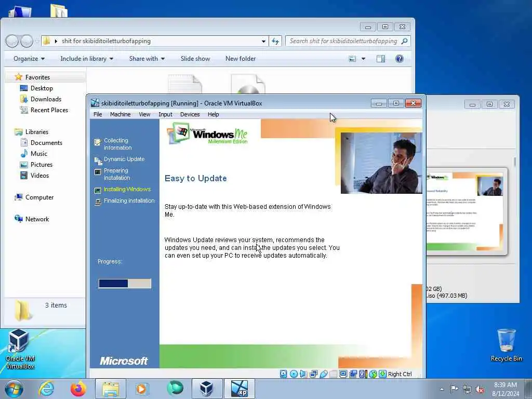Click New folder in Explorer toolbar
532x399 pixels.
click(241, 59)
